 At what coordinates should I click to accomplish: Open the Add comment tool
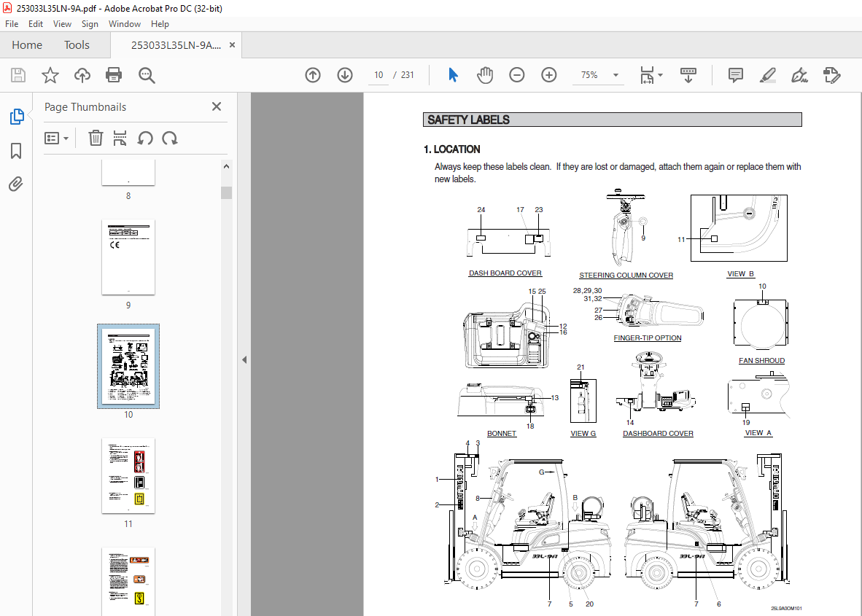pos(736,75)
